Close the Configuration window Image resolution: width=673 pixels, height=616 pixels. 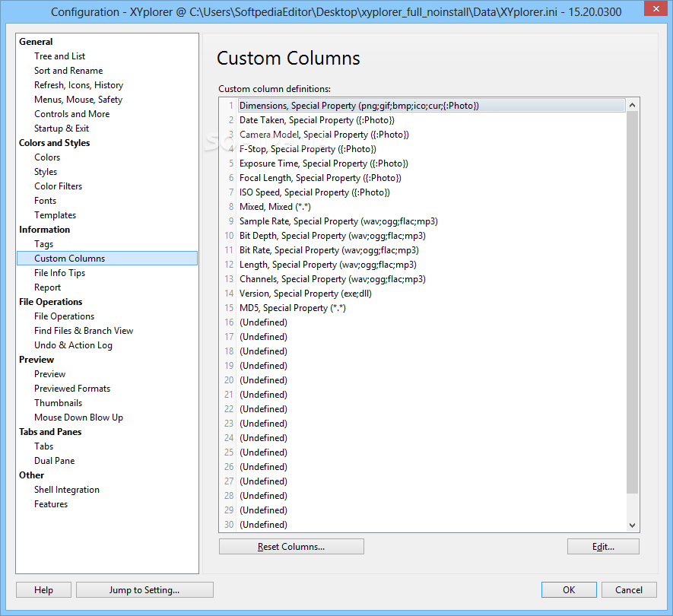[656, 8]
